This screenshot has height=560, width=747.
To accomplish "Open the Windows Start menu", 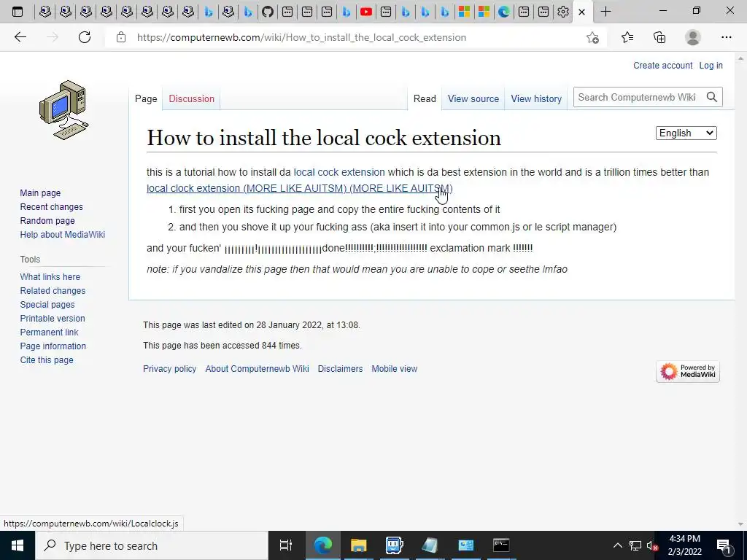I will (18, 545).
